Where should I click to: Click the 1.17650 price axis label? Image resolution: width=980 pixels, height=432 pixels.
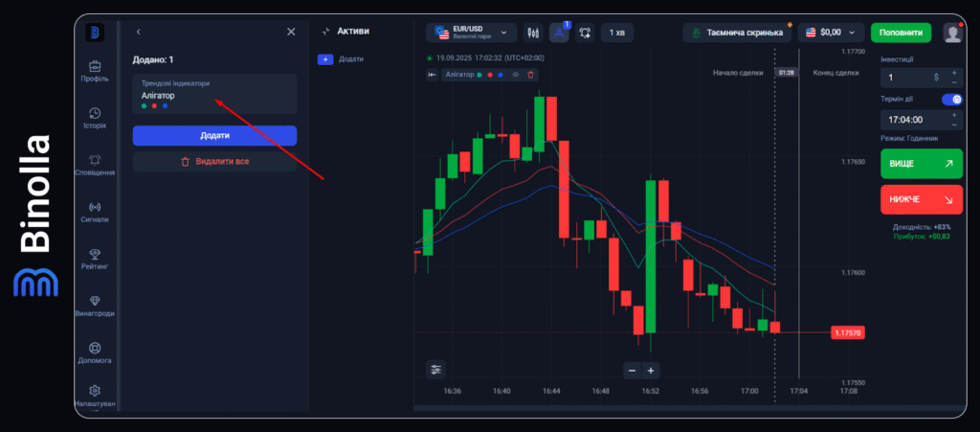point(853,162)
